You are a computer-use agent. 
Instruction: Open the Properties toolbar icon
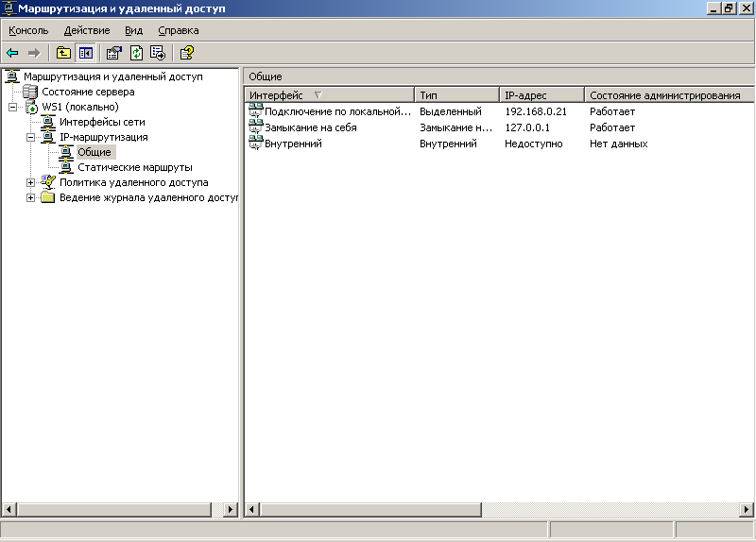click(113, 53)
